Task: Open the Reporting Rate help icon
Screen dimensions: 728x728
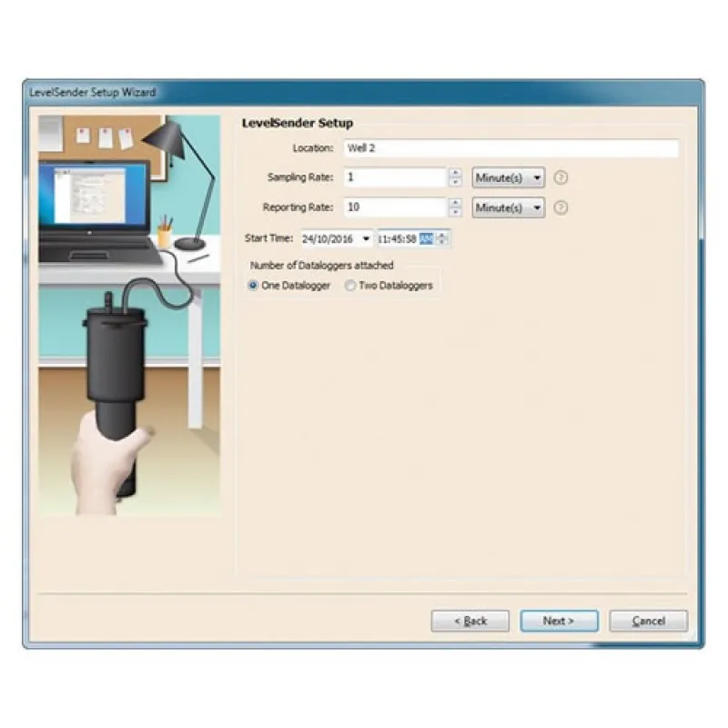Action: pos(561,207)
